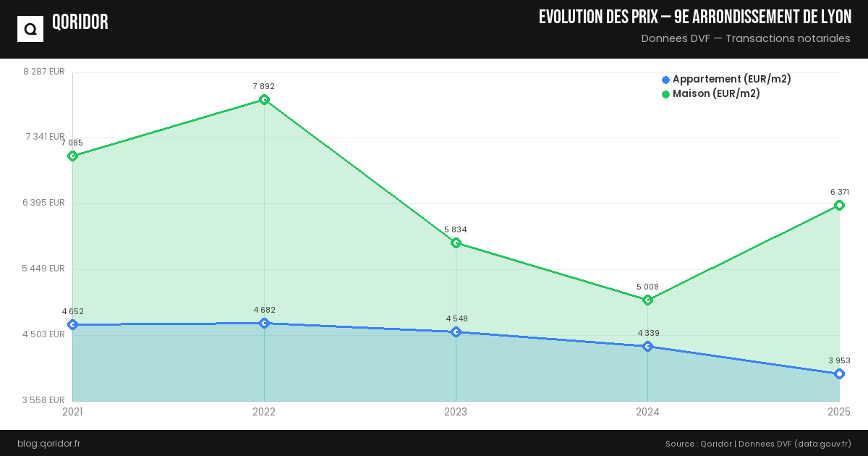The image size is (868, 456).
Task: Open the blog.qoridor.fr link
Action: pyautogui.click(x=48, y=444)
